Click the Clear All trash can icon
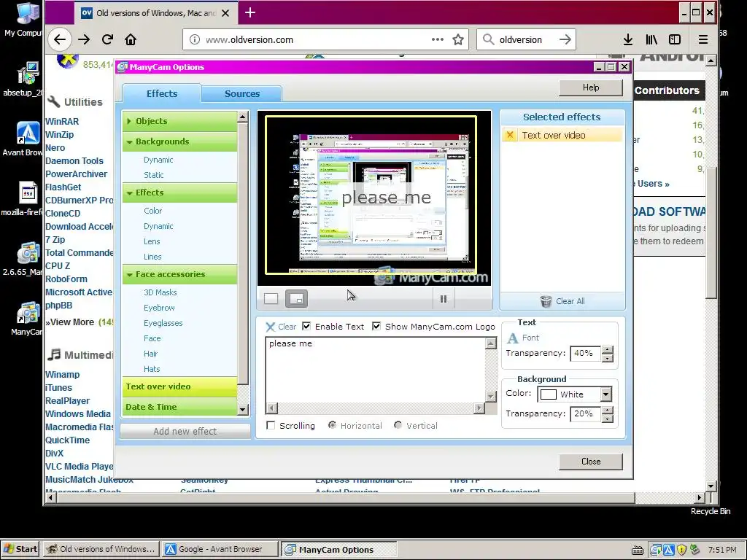Image resolution: width=747 pixels, height=560 pixels. click(x=546, y=301)
